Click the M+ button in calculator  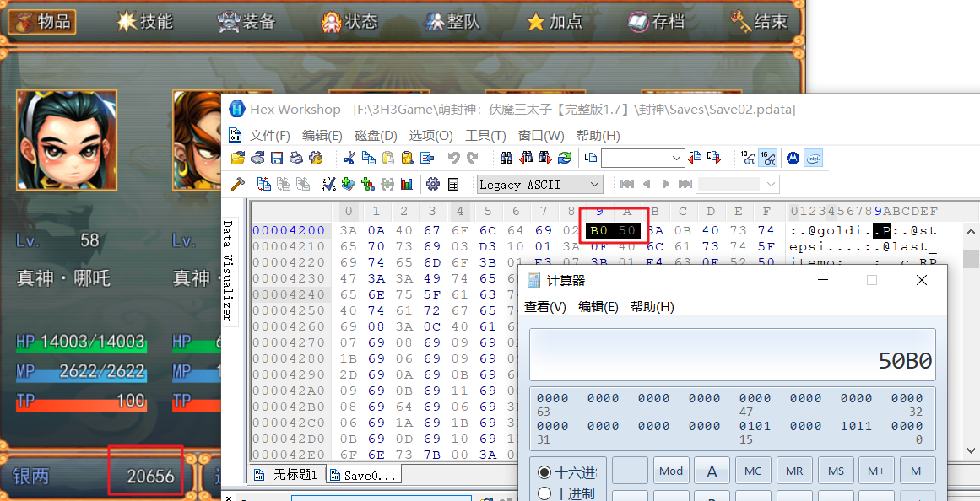point(876,471)
